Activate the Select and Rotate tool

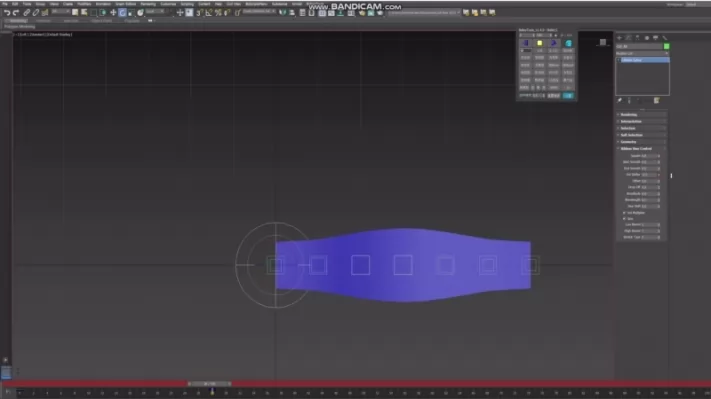(x=122, y=13)
